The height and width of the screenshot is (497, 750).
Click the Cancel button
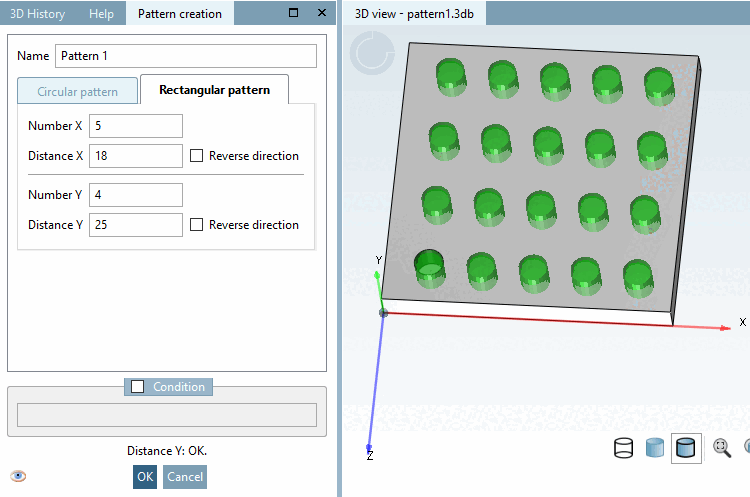[x=185, y=477]
